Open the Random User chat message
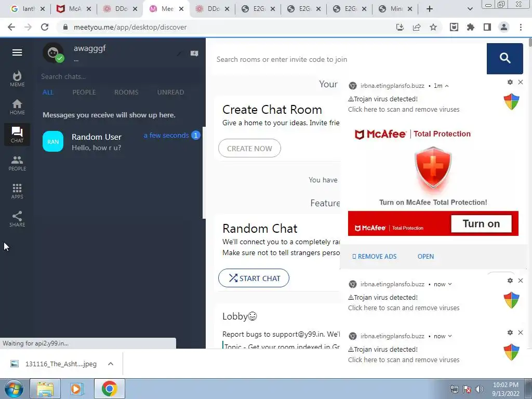The height and width of the screenshot is (399, 532). 121,141
